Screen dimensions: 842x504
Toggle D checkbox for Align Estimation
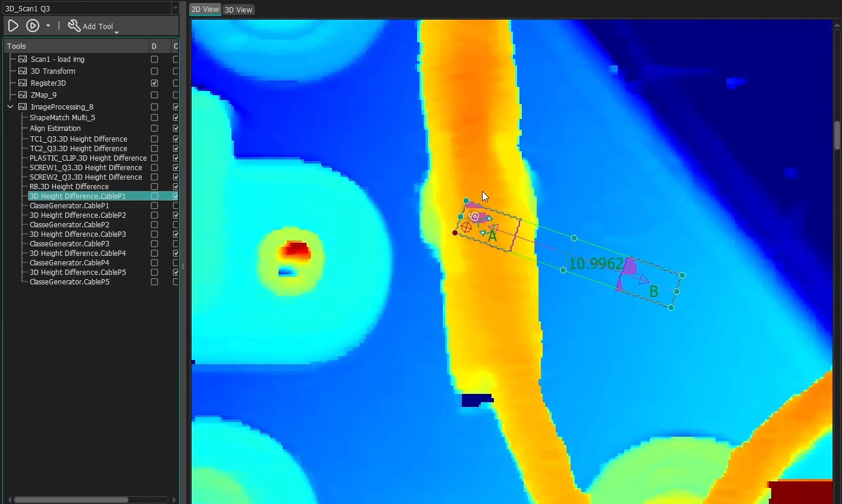(x=155, y=129)
